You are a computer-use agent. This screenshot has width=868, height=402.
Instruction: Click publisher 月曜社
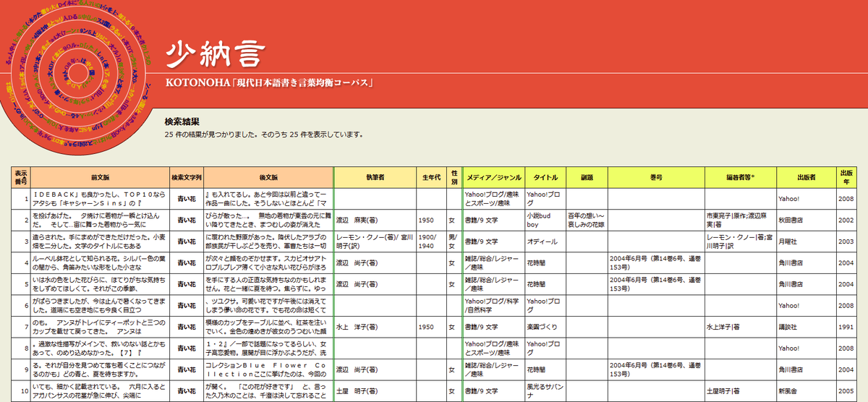click(787, 241)
